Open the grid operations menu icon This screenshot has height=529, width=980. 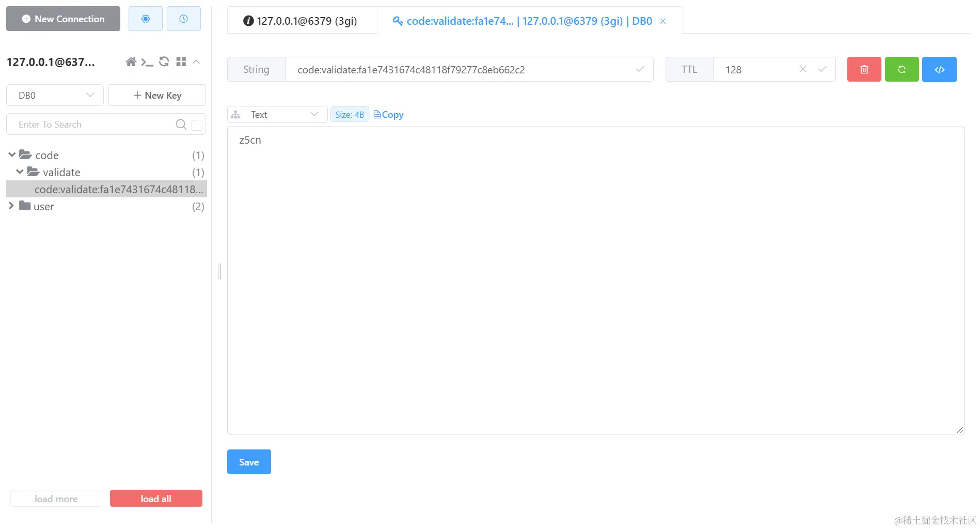click(x=181, y=62)
